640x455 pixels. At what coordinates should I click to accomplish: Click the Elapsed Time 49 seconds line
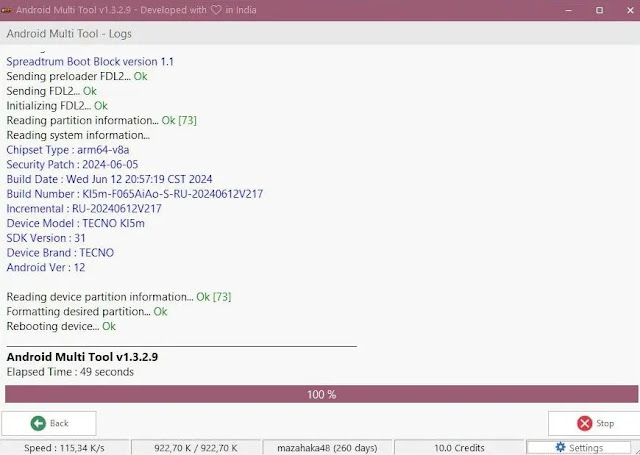pyautogui.click(x=70, y=372)
